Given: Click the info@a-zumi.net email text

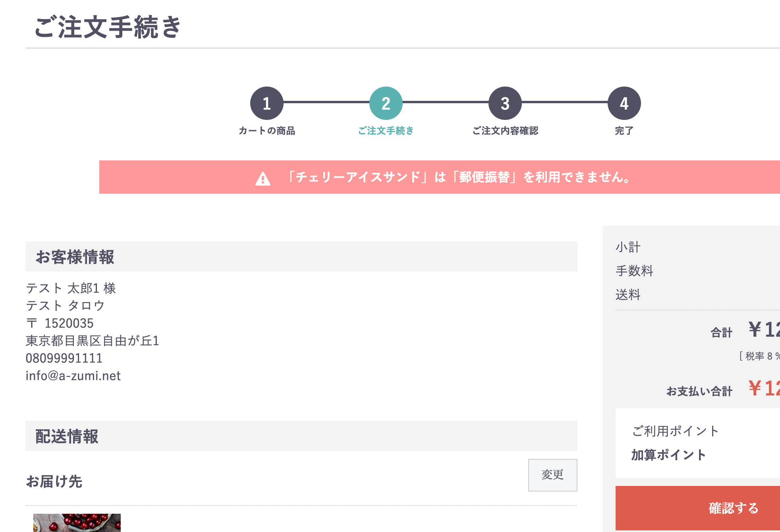Looking at the screenshot, I should coord(73,376).
